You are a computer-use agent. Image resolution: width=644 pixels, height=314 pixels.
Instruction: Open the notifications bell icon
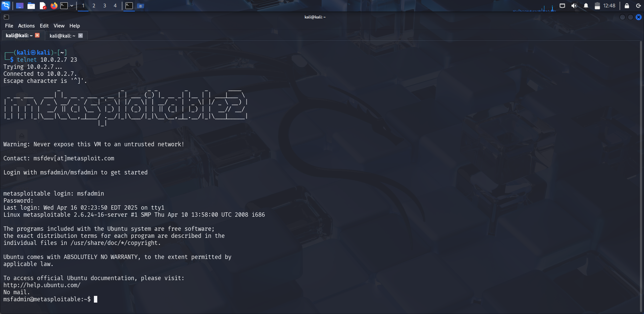coord(586,6)
